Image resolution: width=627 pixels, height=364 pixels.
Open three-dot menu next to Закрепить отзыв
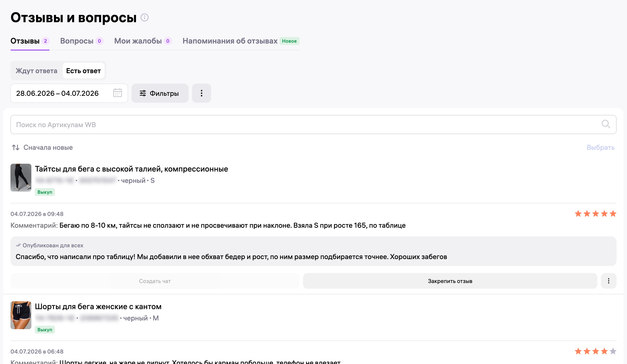608,281
